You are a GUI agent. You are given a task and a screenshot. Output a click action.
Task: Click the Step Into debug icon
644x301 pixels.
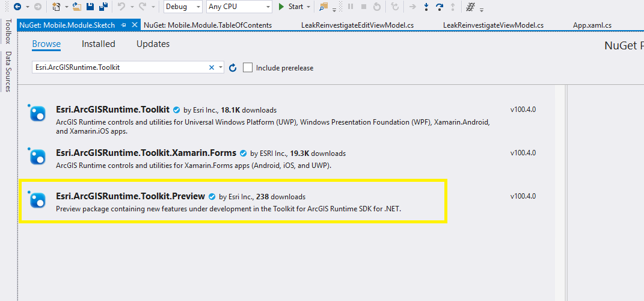(426, 7)
